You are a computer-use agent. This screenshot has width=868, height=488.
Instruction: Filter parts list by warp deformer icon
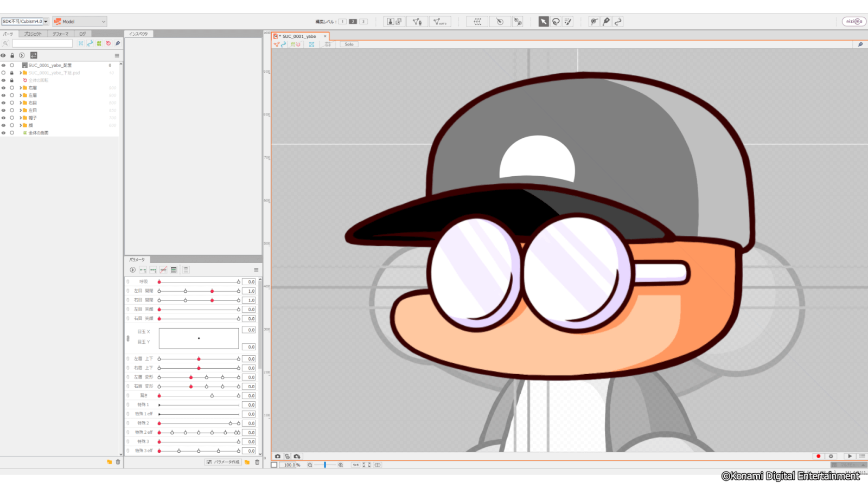(81, 43)
